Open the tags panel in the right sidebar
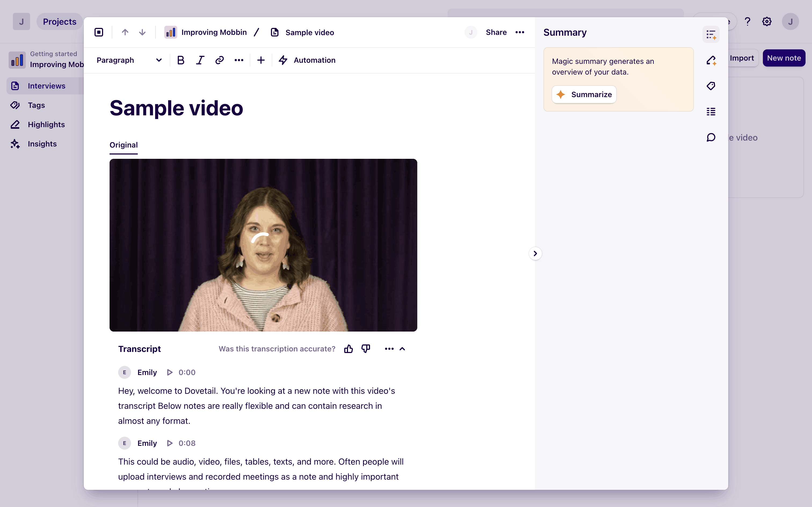 711,86
